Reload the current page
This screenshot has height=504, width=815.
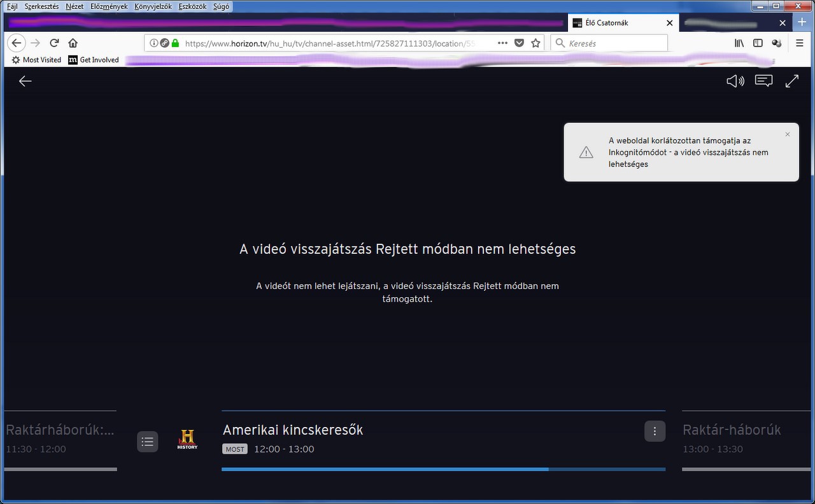coord(54,43)
